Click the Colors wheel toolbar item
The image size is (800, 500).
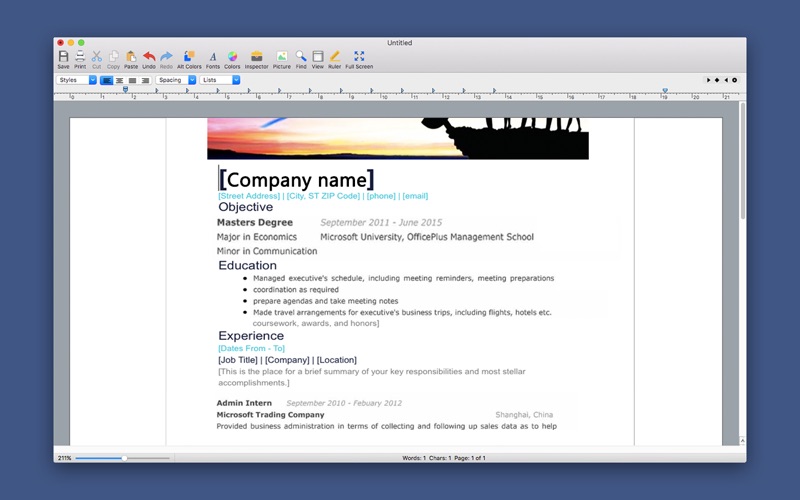(x=232, y=58)
